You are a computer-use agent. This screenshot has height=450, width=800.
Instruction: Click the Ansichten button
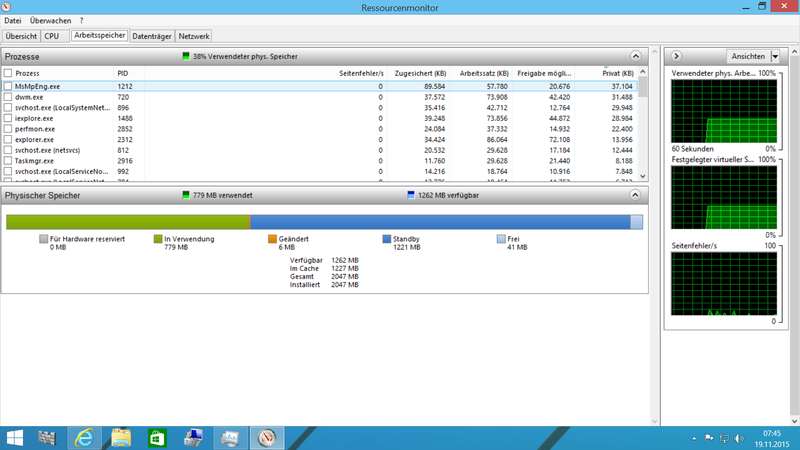748,56
